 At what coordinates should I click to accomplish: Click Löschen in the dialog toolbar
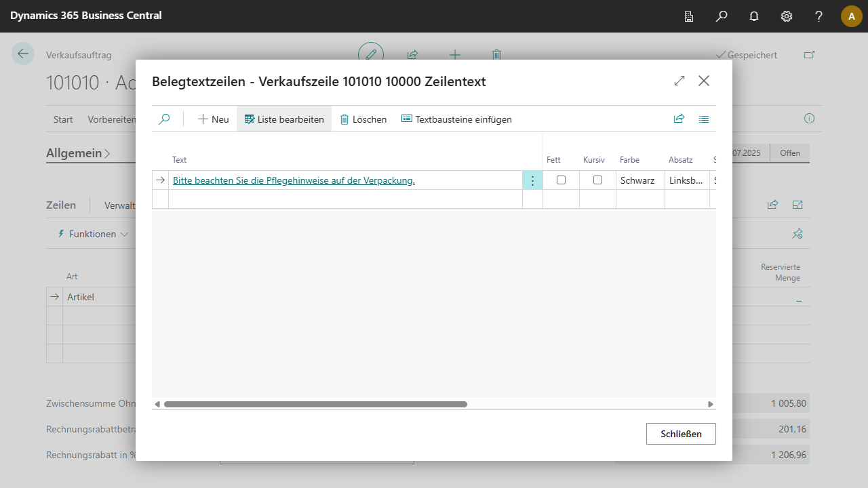[x=363, y=119]
